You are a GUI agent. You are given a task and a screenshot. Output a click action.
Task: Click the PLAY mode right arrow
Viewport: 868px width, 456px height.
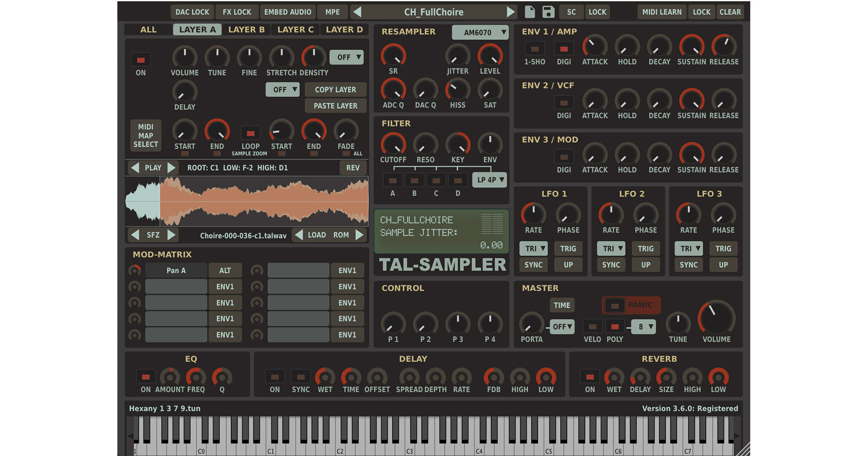coord(172,168)
